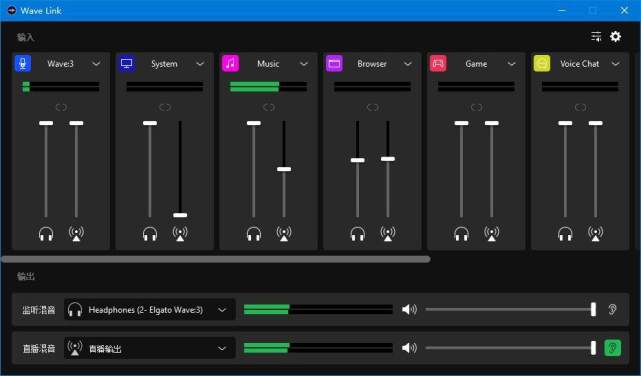Expand the System channel dropdown

point(200,64)
